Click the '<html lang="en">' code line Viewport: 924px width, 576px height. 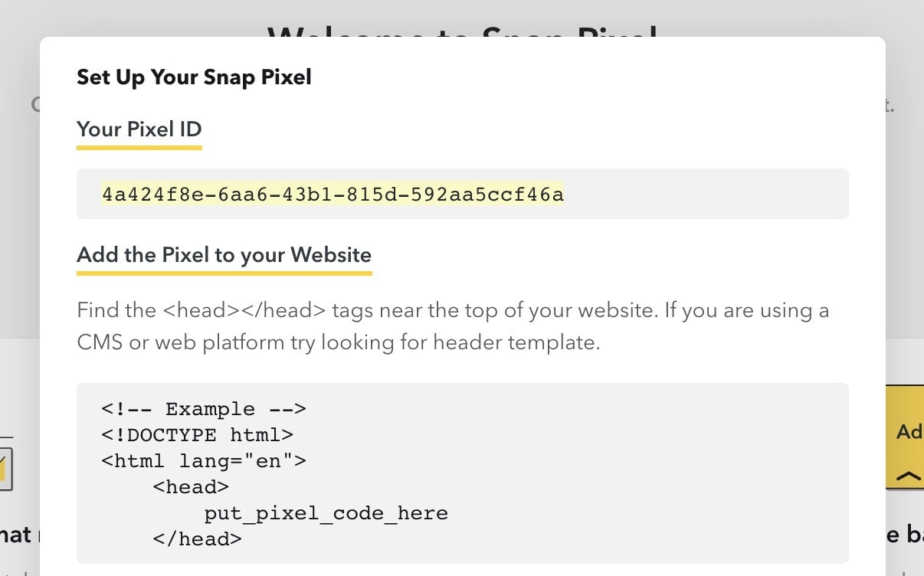click(204, 461)
